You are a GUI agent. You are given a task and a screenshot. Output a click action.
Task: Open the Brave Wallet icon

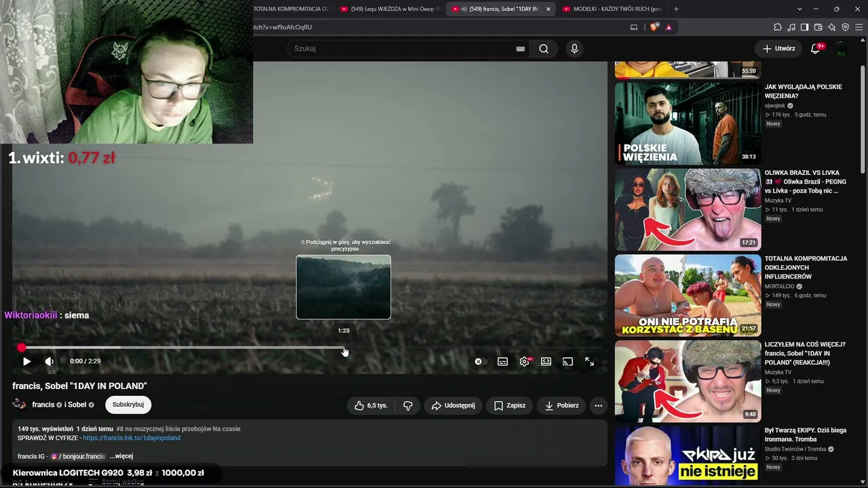818,27
